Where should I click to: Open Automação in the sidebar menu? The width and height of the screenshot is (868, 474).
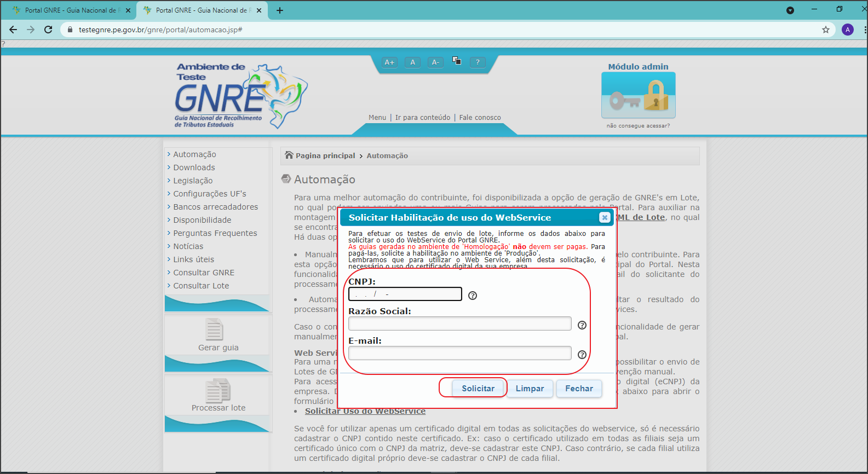(194, 154)
